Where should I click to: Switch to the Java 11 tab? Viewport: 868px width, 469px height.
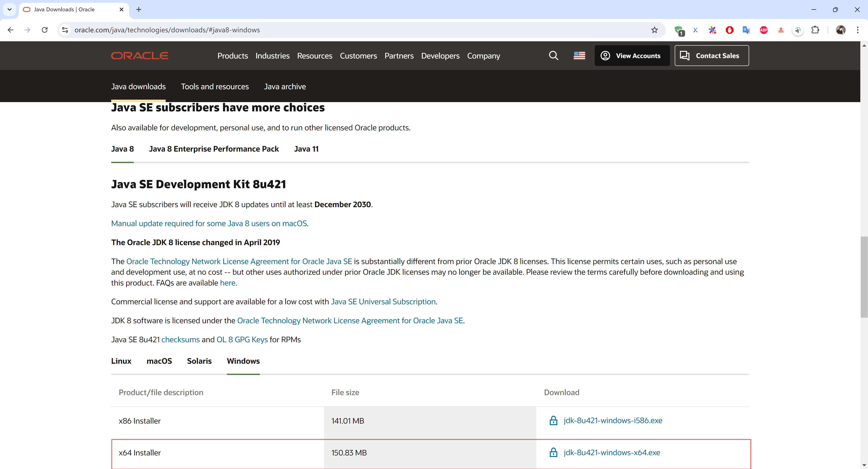tap(306, 149)
